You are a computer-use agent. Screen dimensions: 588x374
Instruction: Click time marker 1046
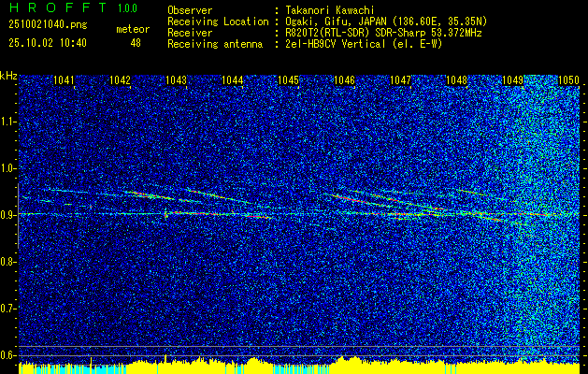coord(344,80)
